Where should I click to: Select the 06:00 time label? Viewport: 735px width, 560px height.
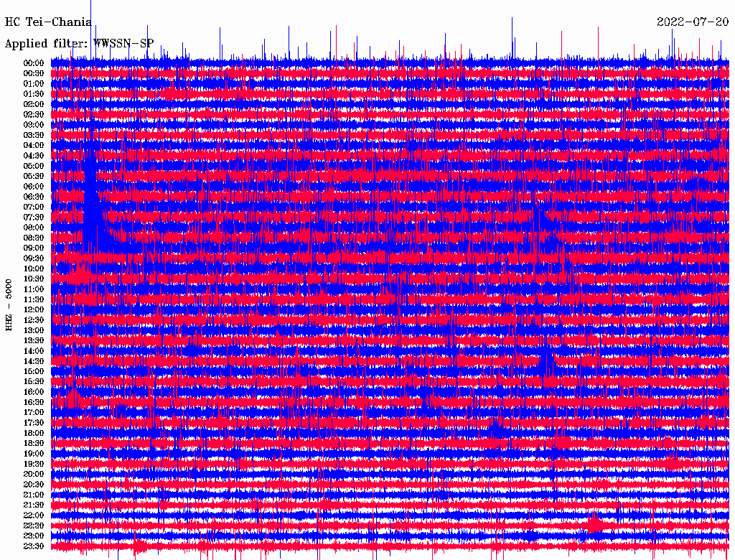(x=33, y=187)
